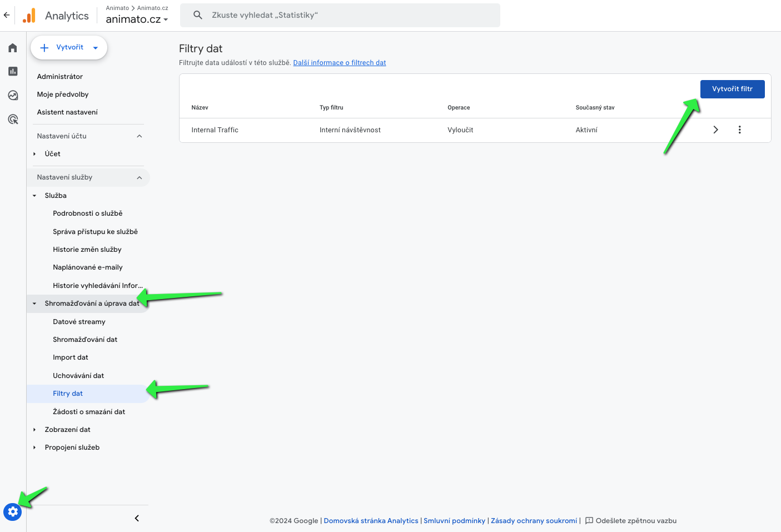Select Historie vyhledávání Infor...
The height and width of the screenshot is (532, 781).
coord(98,286)
